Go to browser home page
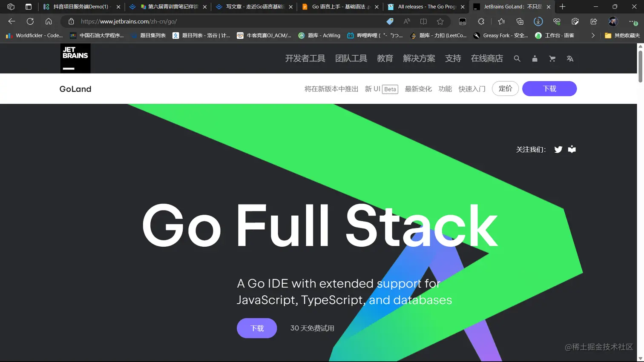 pyautogui.click(x=49, y=21)
